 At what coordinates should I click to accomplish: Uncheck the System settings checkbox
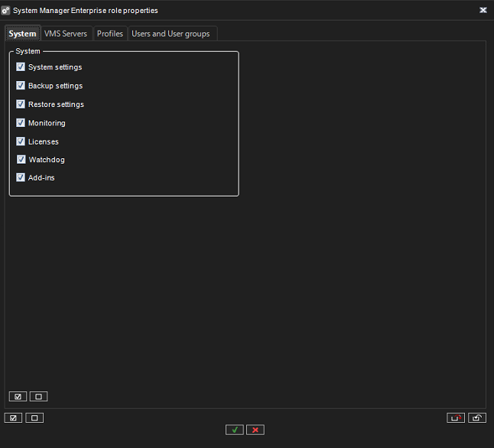[21, 67]
